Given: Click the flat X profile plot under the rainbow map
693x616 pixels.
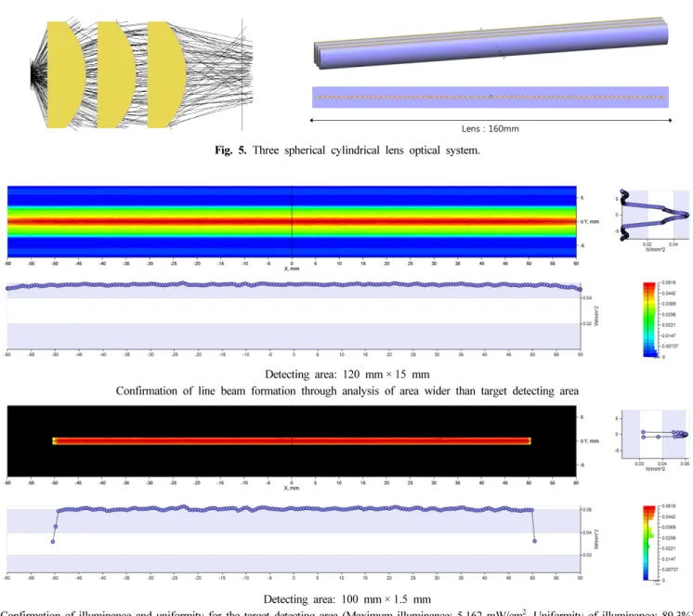Looking at the screenshot, I should (x=294, y=316).
